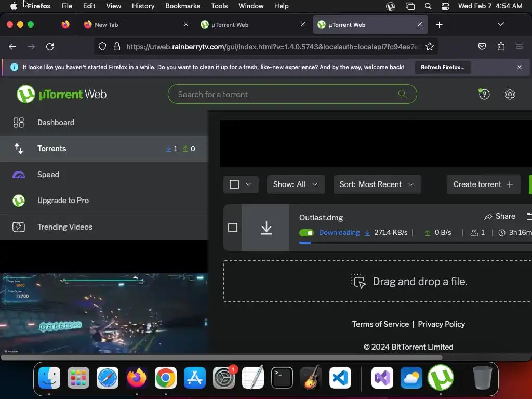This screenshot has width=532, height=399.
Task: Switch to the first µTorrent Web tab
Action: [253, 25]
